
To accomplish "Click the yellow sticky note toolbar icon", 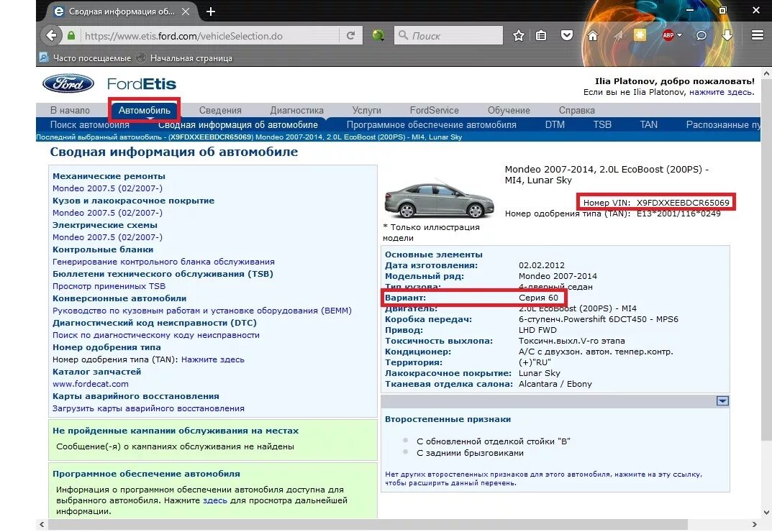I will click(640, 35).
